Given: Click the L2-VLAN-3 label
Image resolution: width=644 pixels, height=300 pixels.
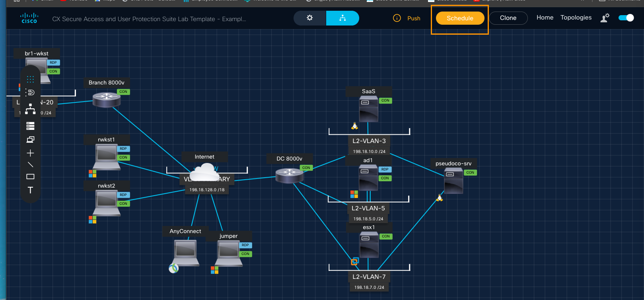Looking at the screenshot, I should (369, 141).
